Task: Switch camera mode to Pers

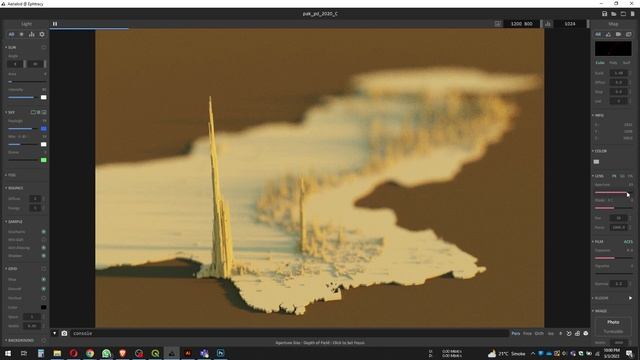Action: click(x=516, y=333)
